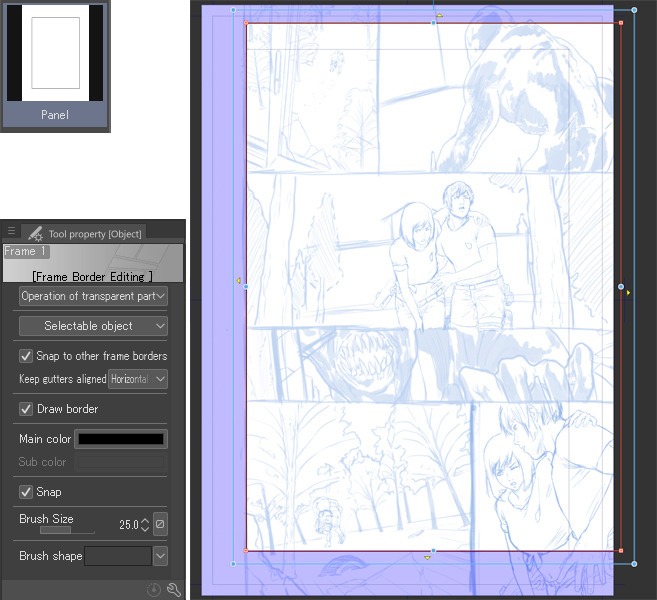The width and height of the screenshot is (657, 600).
Task: Click right yellow triangle frame handle
Action: (x=628, y=293)
